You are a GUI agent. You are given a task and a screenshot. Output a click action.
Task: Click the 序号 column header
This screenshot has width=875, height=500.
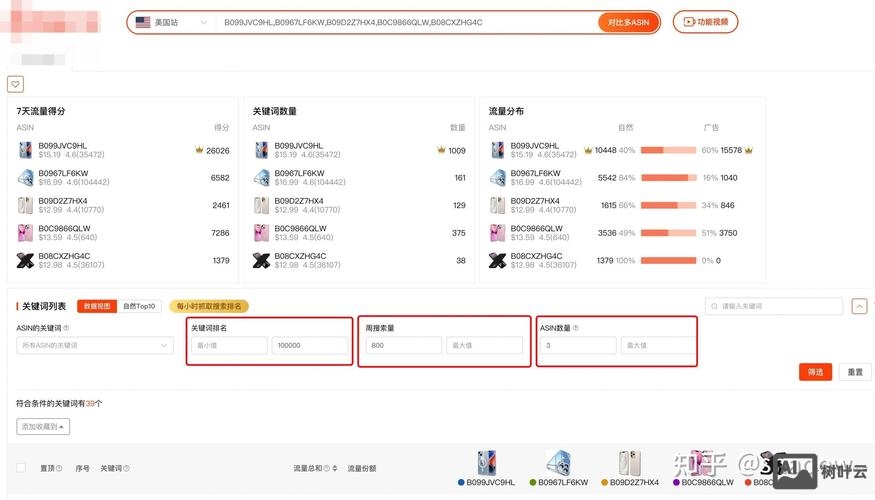click(x=83, y=468)
